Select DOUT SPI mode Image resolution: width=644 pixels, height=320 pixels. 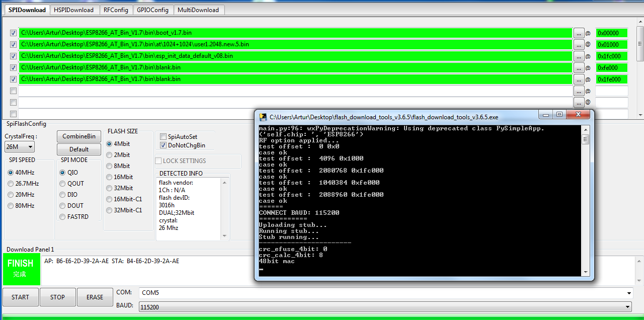63,206
